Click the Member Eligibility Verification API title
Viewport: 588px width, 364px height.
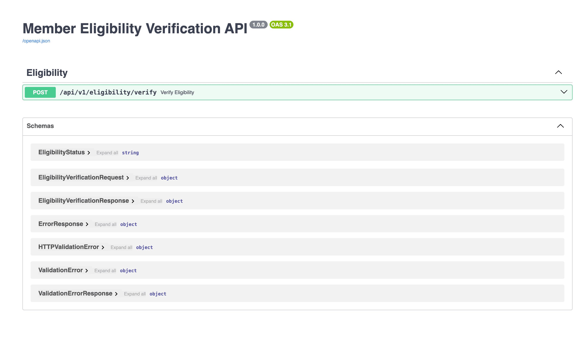pyautogui.click(x=135, y=29)
